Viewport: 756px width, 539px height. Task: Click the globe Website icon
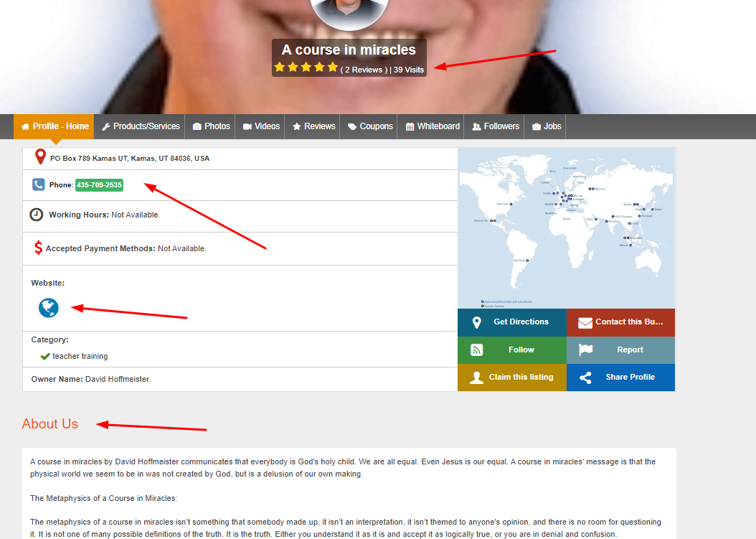(48, 308)
